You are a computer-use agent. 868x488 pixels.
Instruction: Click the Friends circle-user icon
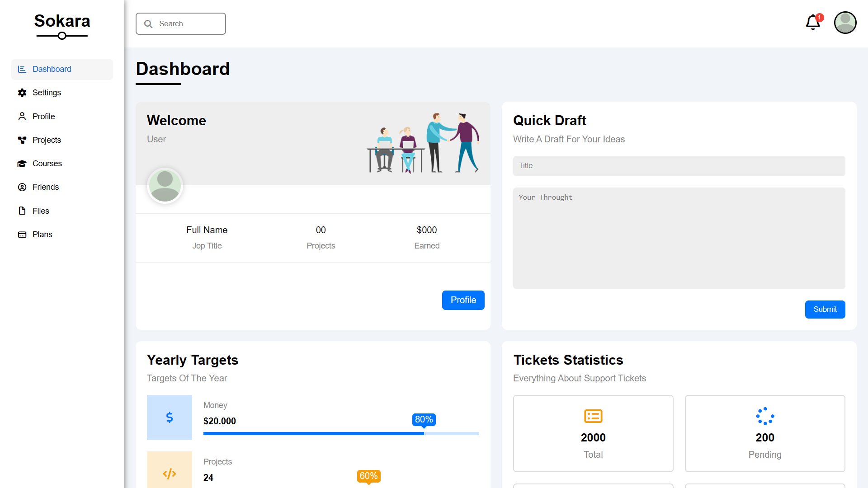[x=22, y=187]
